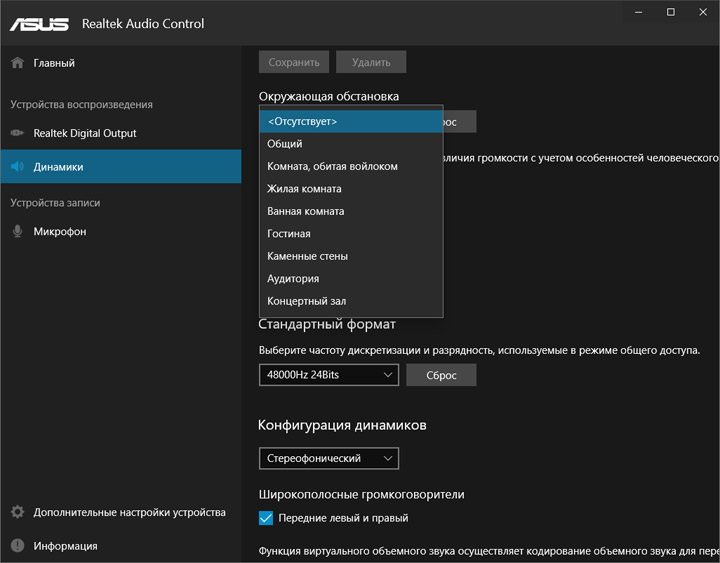Open the 48000Hz 24Bits format dropdown

click(329, 375)
